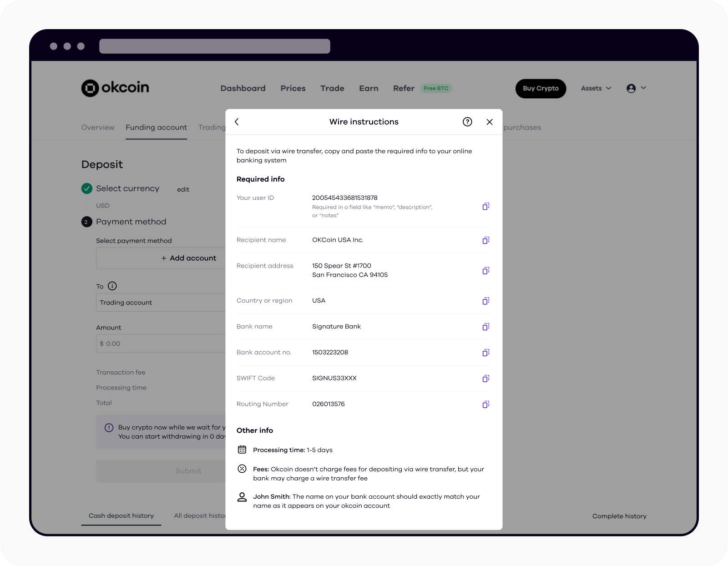The height and width of the screenshot is (566, 728).
Task: Edit the selected currency
Action: (183, 189)
